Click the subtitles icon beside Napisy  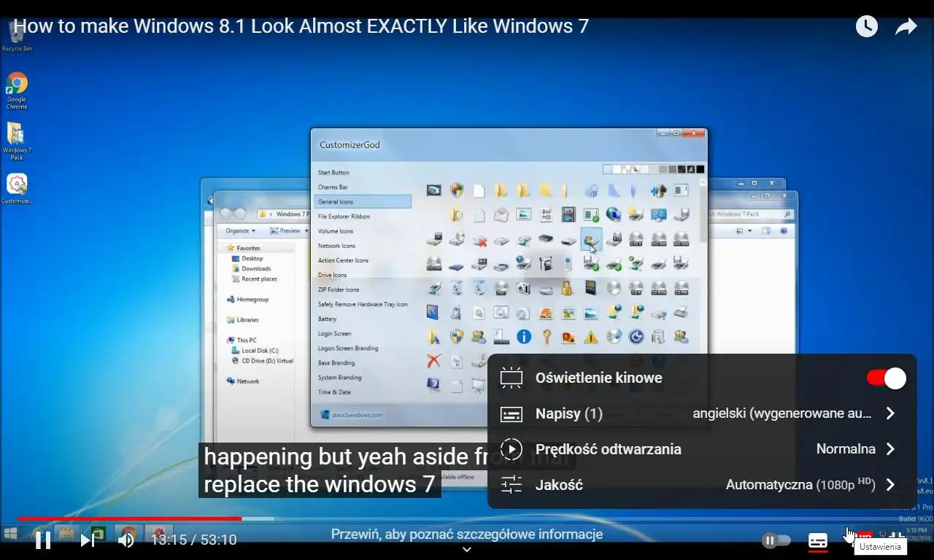(512, 413)
